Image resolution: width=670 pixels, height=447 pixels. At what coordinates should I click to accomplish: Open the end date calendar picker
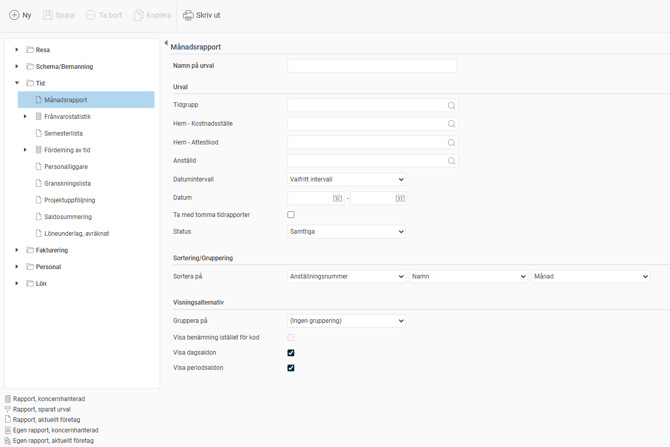[x=399, y=198]
